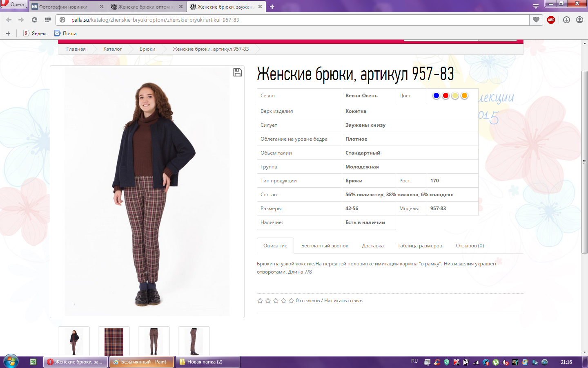Open the downloads icon
Image resolution: width=588 pixels, height=368 pixels.
click(x=566, y=20)
